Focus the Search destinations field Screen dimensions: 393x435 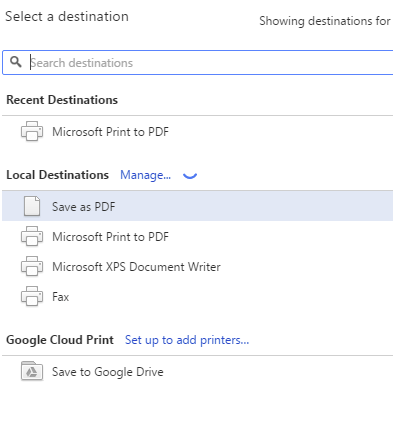point(198,63)
